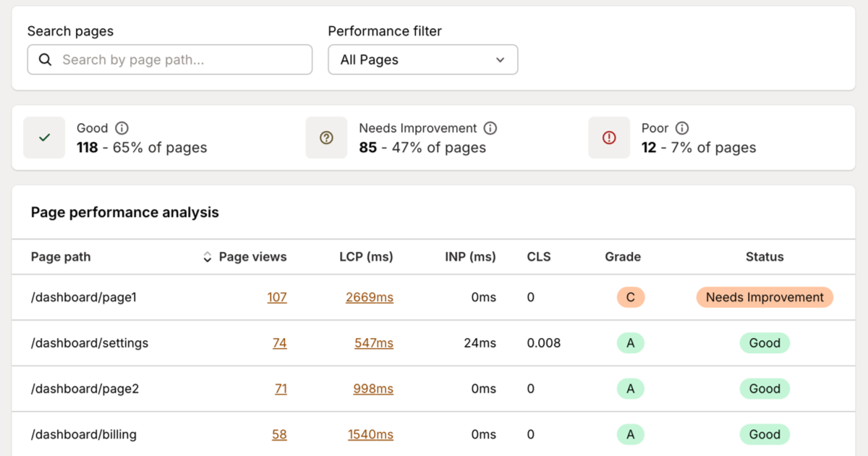
Task: Click the green checkmark icon for Good pages
Action: pos(44,138)
